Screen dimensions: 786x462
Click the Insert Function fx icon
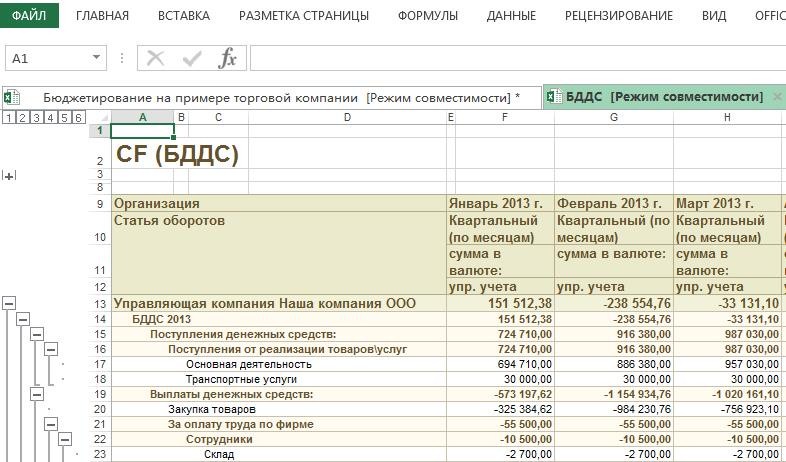228,58
